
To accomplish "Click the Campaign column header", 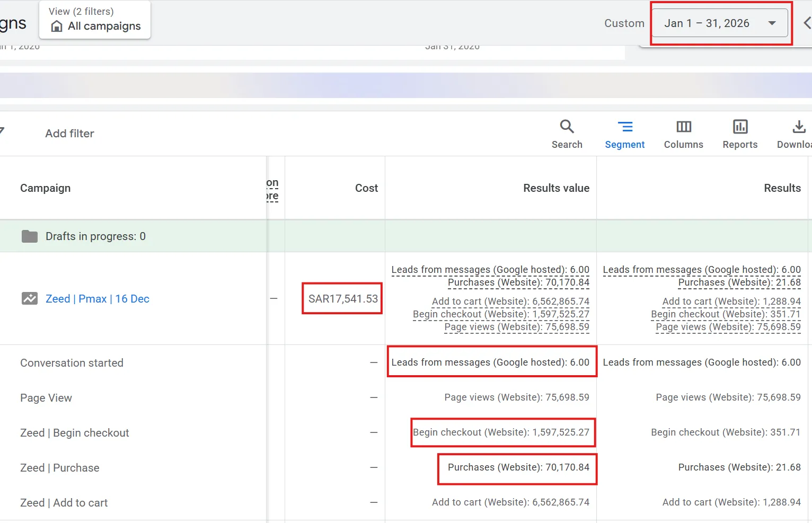I will pyautogui.click(x=45, y=188).
